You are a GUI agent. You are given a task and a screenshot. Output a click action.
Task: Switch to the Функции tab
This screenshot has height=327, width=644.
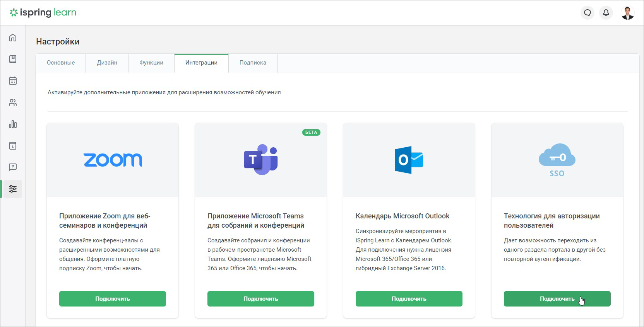pos(151,63)
